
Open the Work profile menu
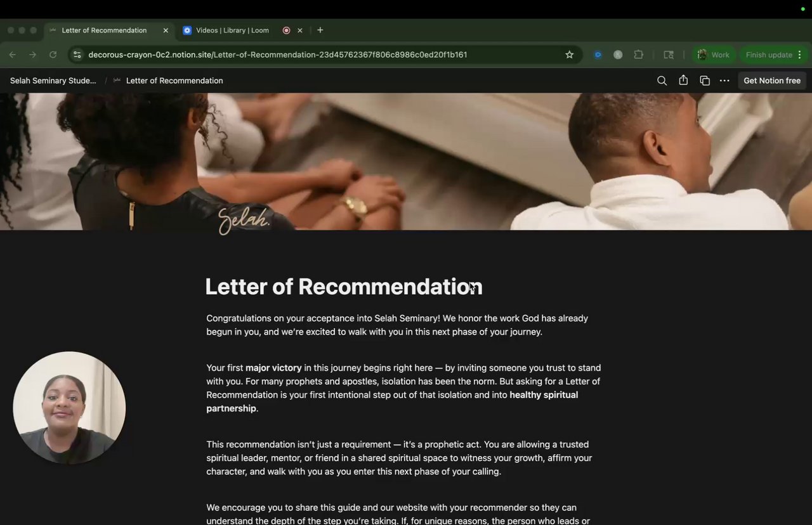click(714, 55)
